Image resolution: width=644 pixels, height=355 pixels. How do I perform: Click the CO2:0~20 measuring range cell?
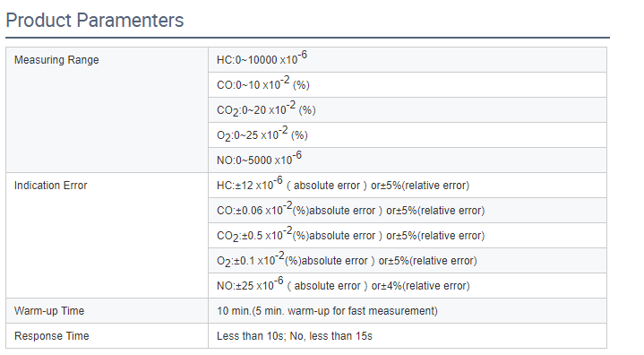(408, 109)
